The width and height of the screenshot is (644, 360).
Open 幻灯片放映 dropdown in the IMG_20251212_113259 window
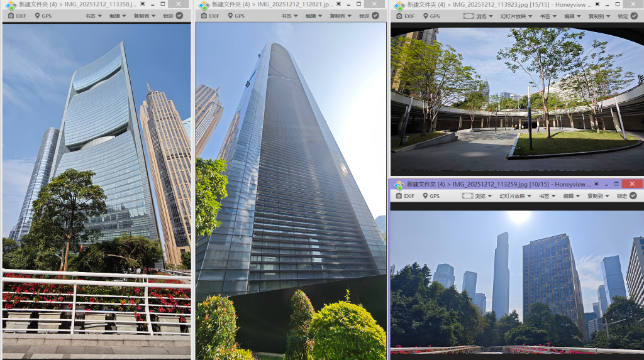pos(516,196)
